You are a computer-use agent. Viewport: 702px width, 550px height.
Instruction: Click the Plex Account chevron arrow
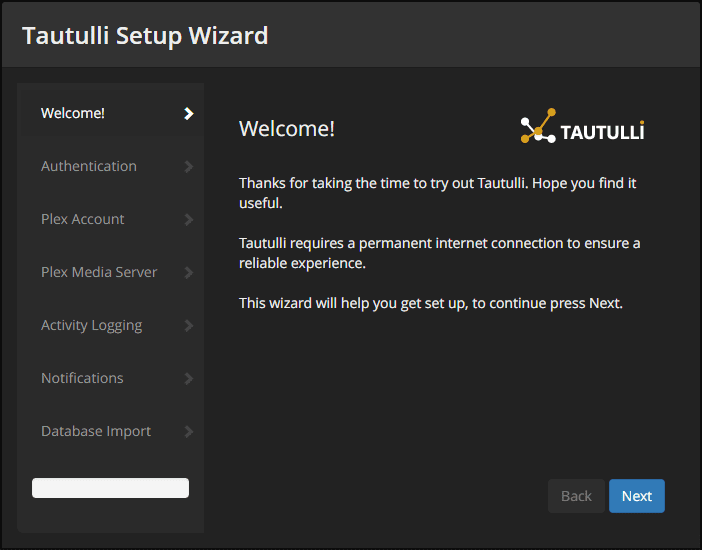pyautogui.click(x=189, y=220)
